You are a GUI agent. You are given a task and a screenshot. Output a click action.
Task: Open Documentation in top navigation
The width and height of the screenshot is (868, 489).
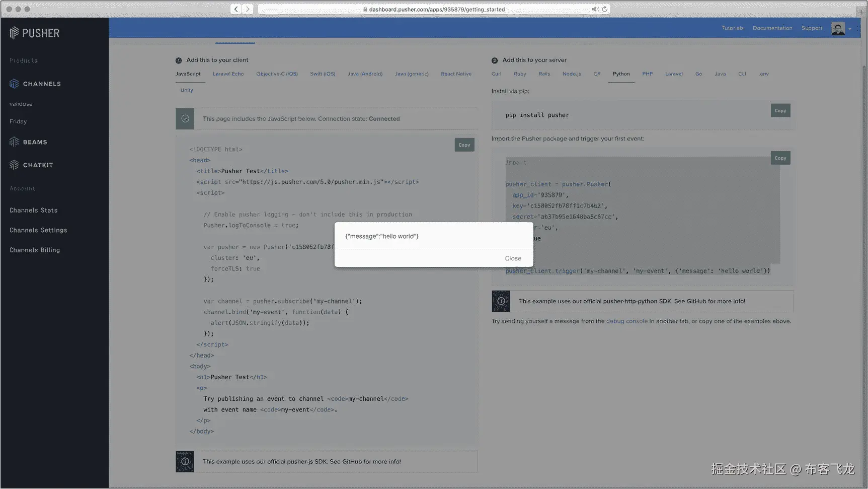click(772, 28)
